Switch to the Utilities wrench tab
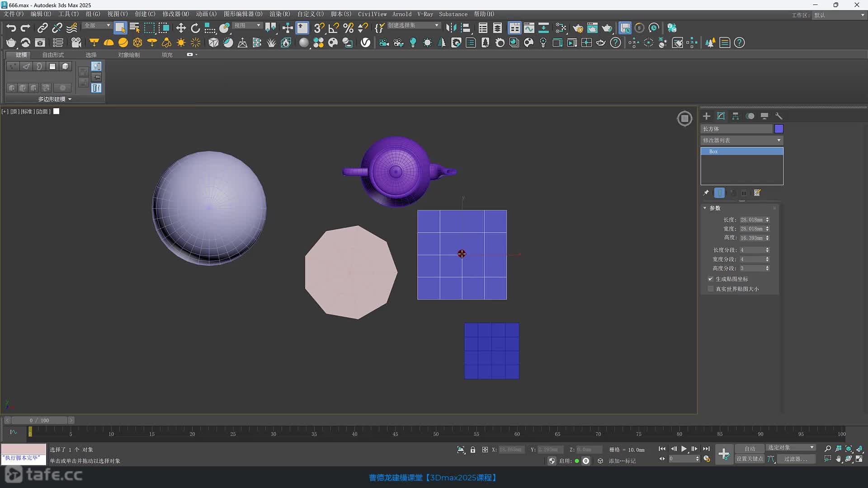Image resolution: width=868 pixels, height=488 pixels. (778, 116)
